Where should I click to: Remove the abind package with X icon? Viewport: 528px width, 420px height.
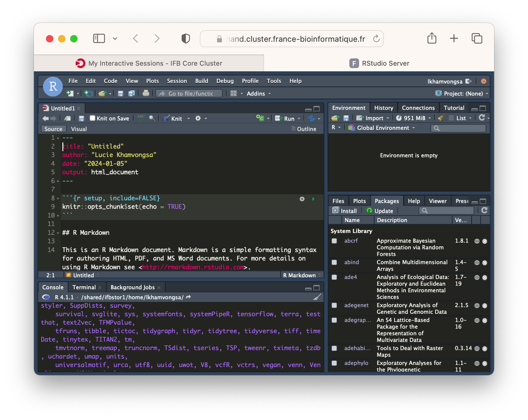click(x=485, y=263)
